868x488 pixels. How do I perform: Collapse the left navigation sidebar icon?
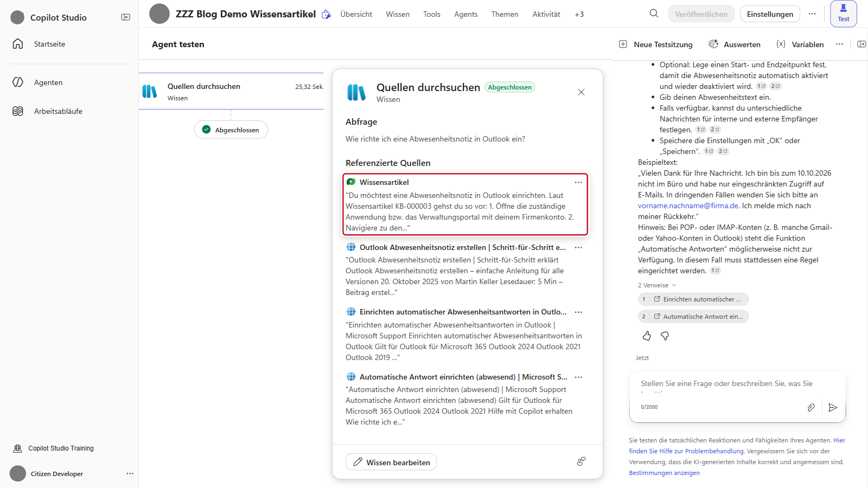(125, 17)
